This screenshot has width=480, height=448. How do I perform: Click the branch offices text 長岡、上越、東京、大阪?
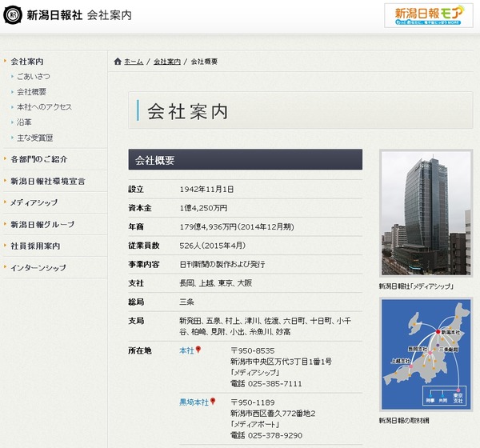pyautogui.click(x=216, y=283)
